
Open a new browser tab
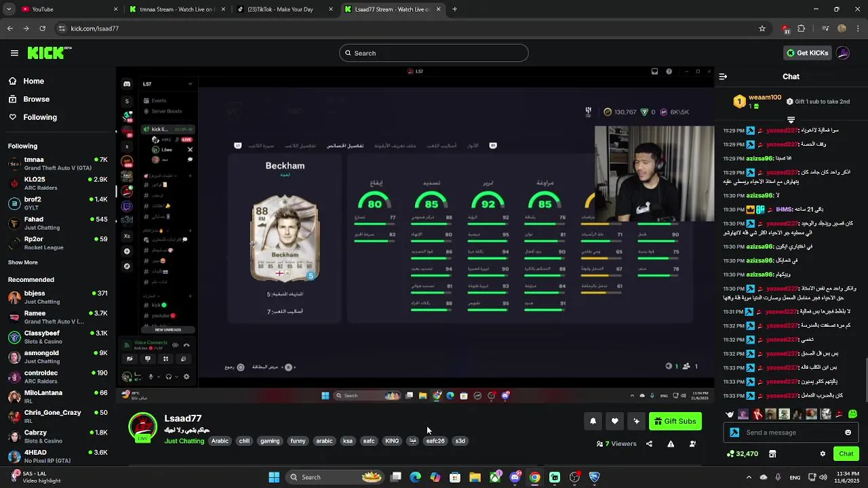454,9
